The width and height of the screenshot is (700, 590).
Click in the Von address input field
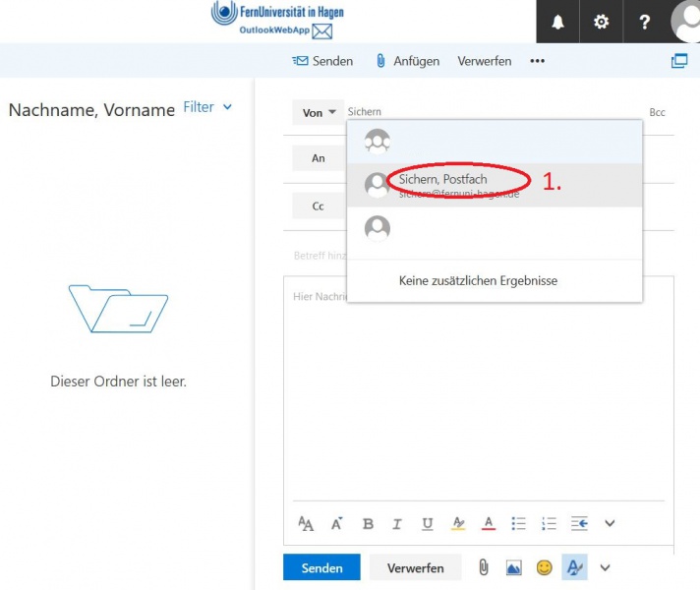496,112
